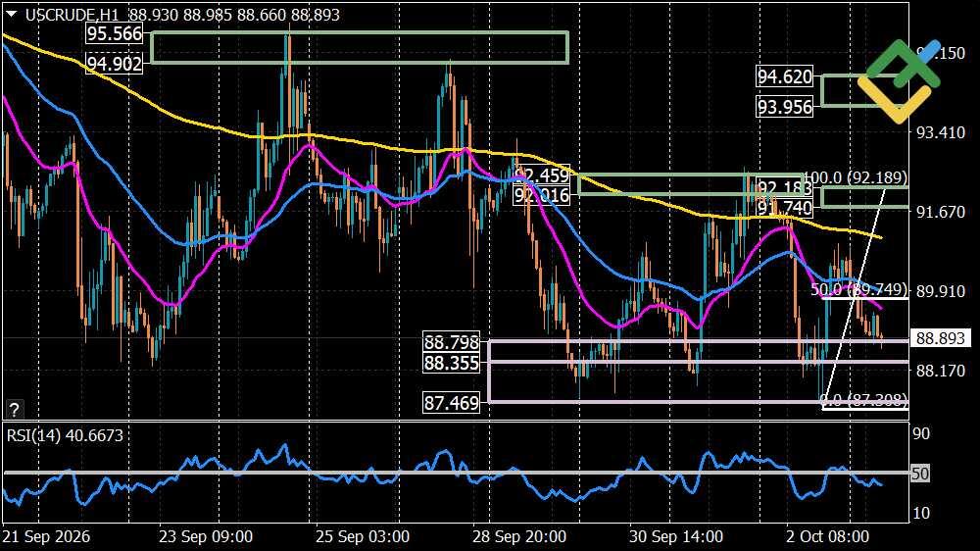Image resolution: width=980 pixels, height=551 pixels.
Task: Click the 93.410 price axis value
Action: coord(941,132)
